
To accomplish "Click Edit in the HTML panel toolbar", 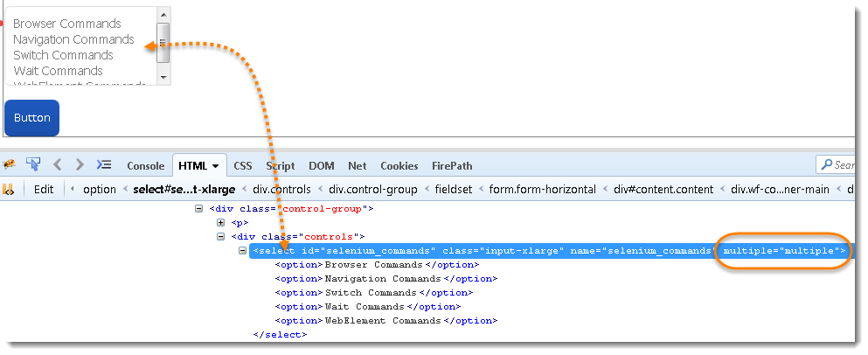I will tap(44, 189).
